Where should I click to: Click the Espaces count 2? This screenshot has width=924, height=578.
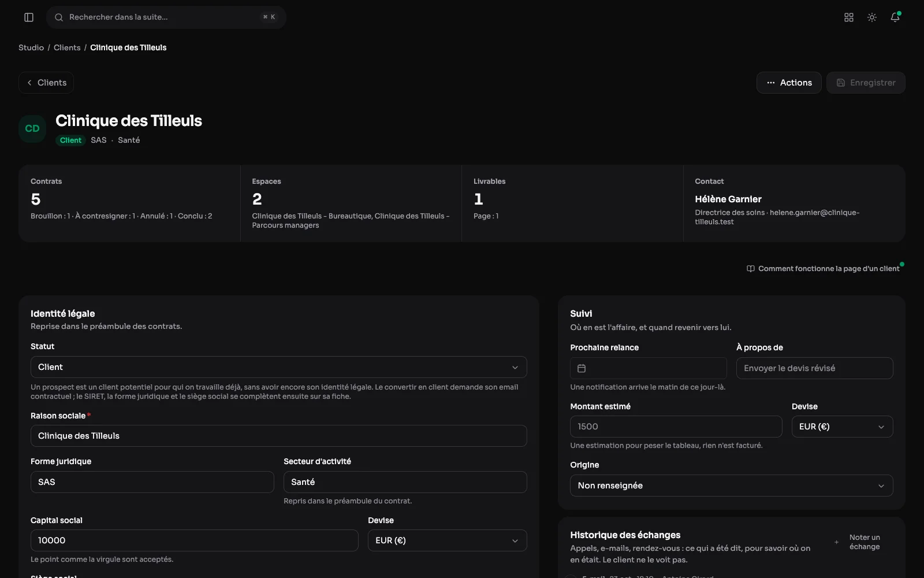(257, 199)
